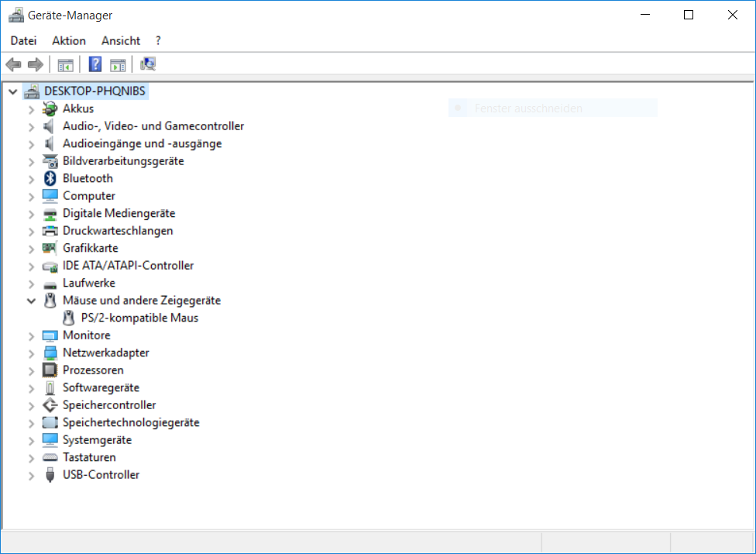The height and width of the screenshot is (554, 756).
Task: Expand the Tastaturen category
Action: point(31,458)
